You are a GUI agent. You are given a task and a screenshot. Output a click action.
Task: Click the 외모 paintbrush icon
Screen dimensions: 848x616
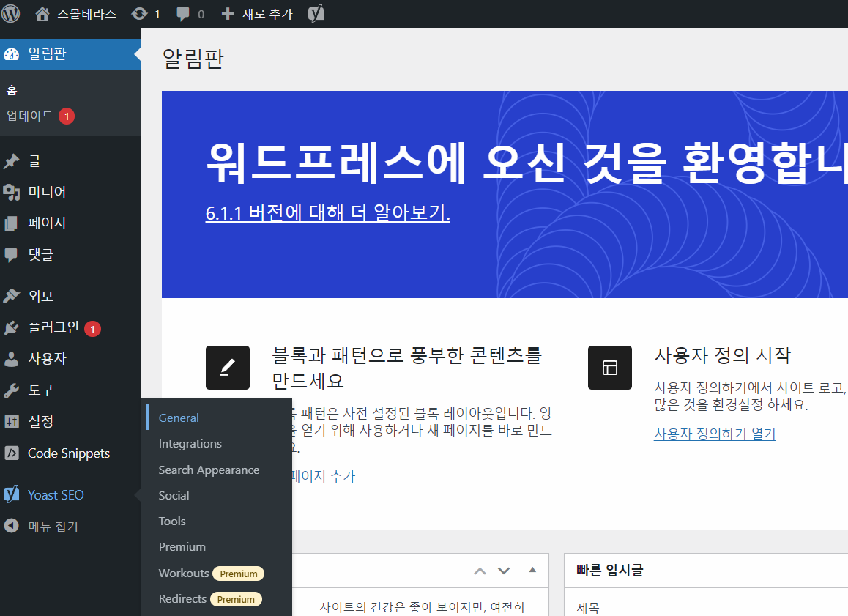[12, 296]
